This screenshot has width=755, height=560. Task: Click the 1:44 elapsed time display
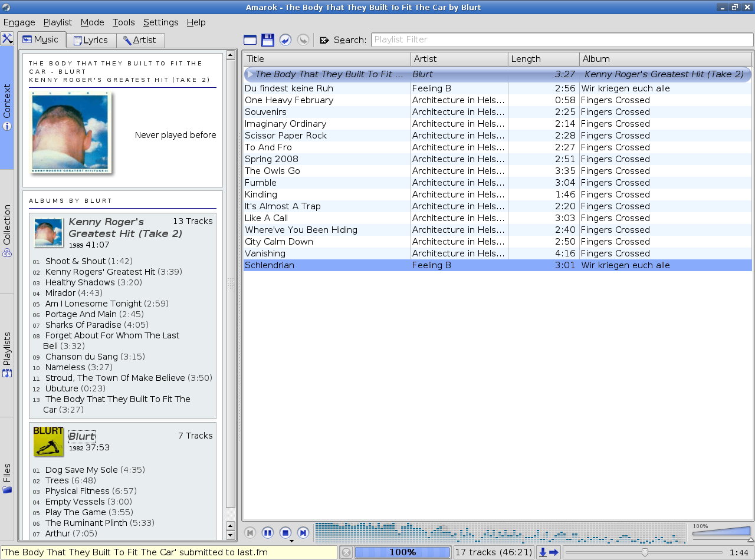(x=739, y=552)
